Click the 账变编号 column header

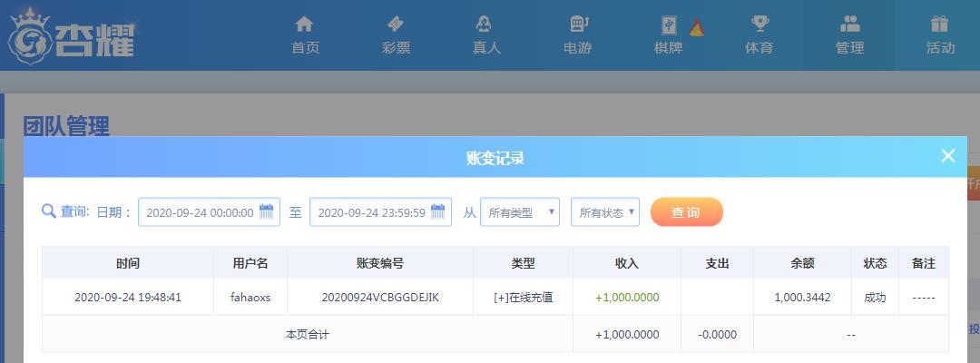click(380, 264)
